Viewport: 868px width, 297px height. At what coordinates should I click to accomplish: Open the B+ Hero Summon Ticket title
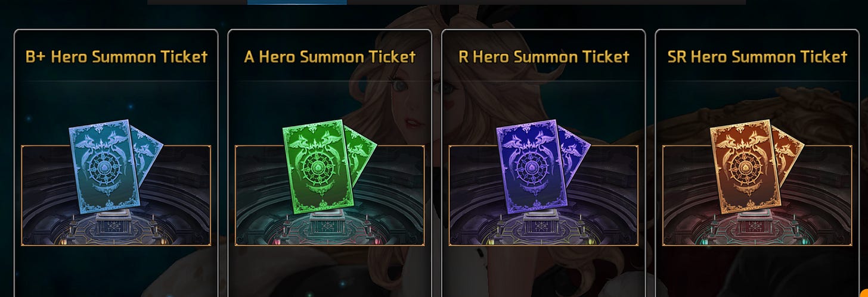click(x=116, y=57)
